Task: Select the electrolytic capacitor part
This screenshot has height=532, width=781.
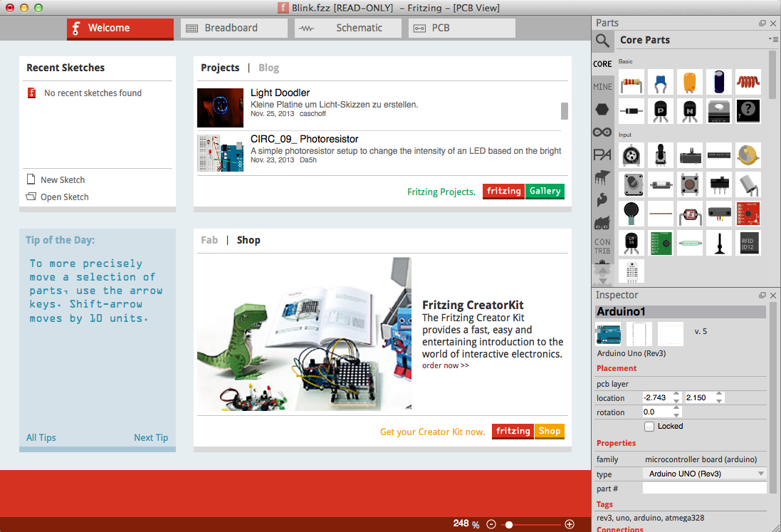Action: point(719,82)
